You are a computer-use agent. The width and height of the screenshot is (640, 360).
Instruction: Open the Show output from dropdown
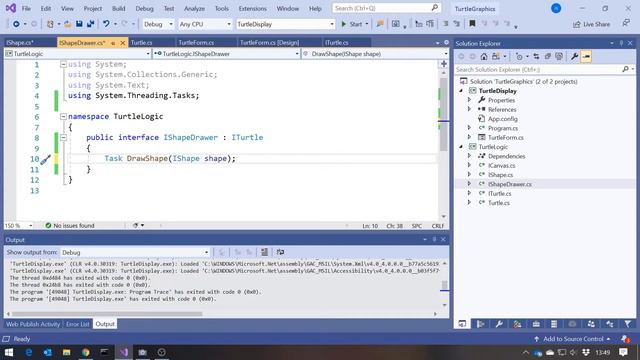click(135, 253)
